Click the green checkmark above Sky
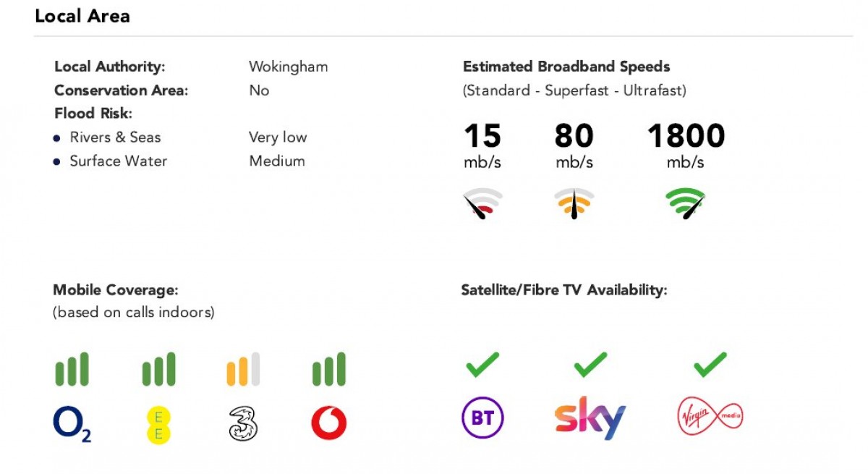868x474 pixels. point(590,365)
